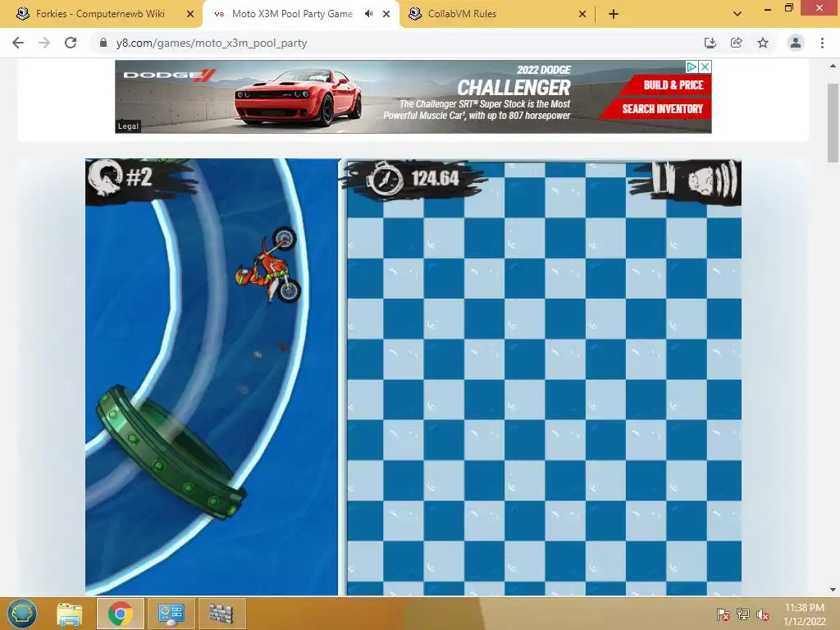Click the address bar URL
This screenshot has width=840, height=630.
click(x=211, y=43)
